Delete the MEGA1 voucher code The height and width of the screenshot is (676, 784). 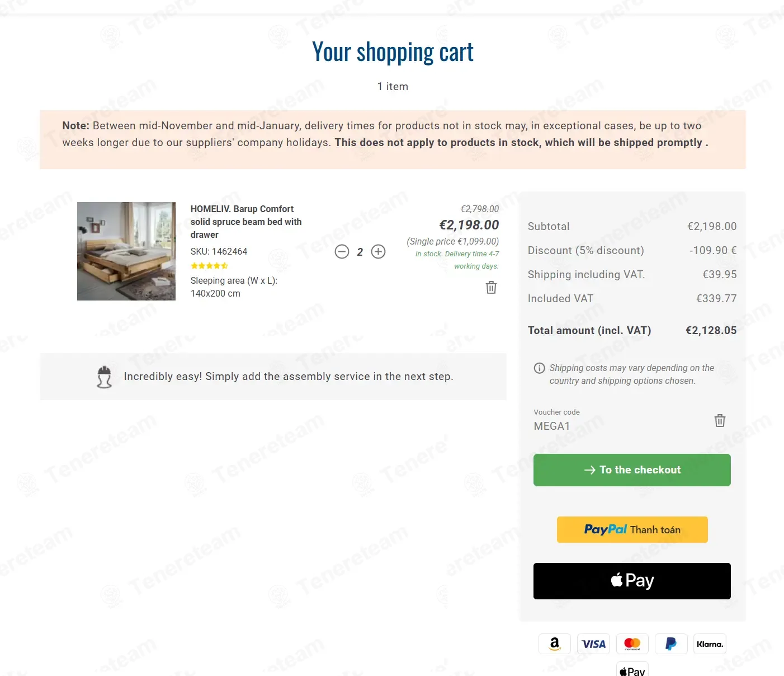coord(720,420)
